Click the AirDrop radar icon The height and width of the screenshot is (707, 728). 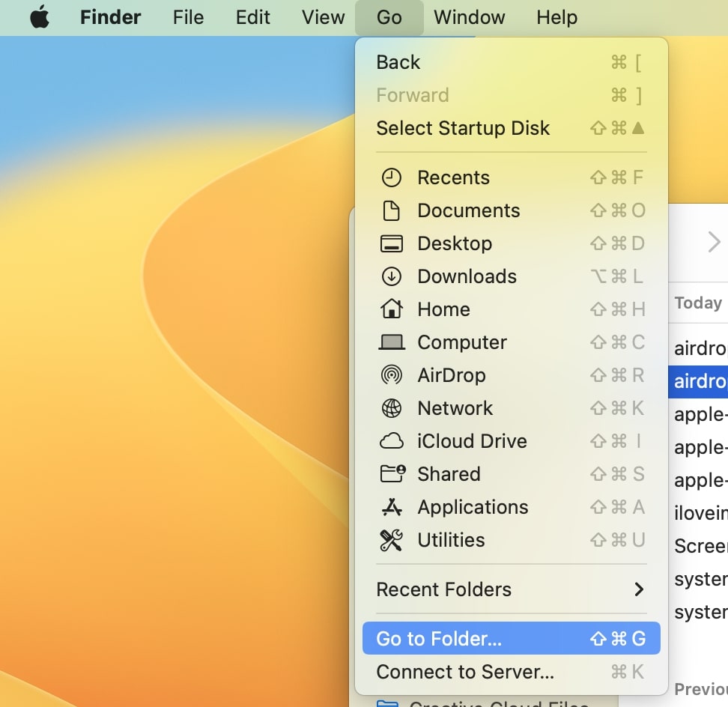point(392,375)
